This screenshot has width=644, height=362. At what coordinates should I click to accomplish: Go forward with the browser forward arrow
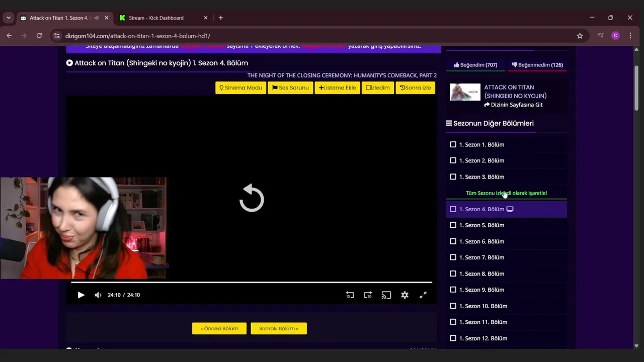[x=24, y=36]
